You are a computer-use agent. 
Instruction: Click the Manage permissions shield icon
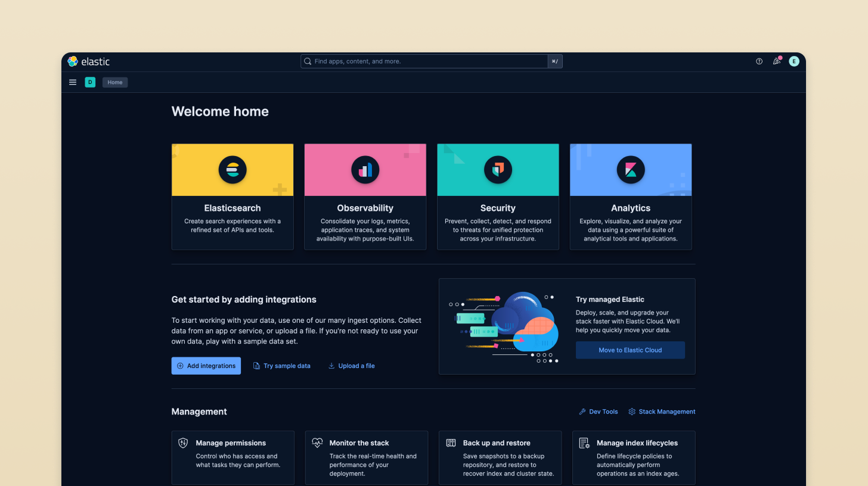[184, 443]
